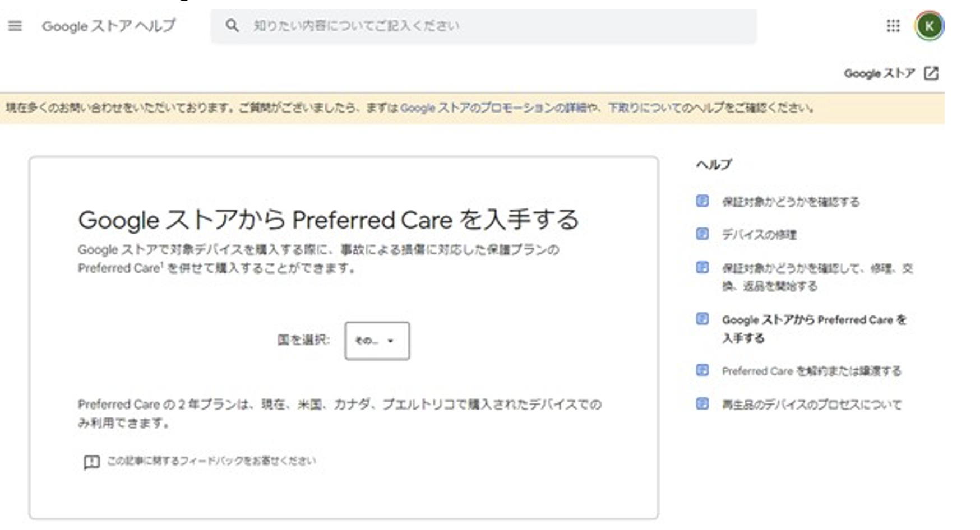Click the Google ストア ヘルプ title
Image resolution: width=980 pixels, height=530 pixels.
click(109, 26)
